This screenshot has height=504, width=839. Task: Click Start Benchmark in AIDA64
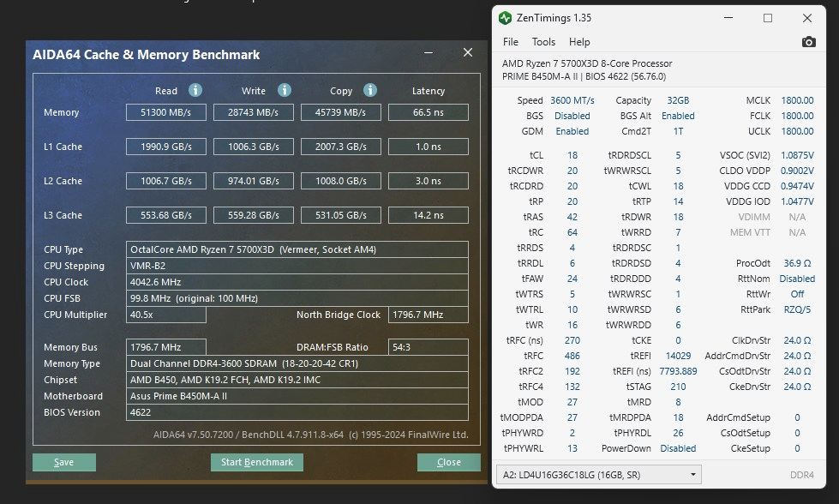pos(257,462)
